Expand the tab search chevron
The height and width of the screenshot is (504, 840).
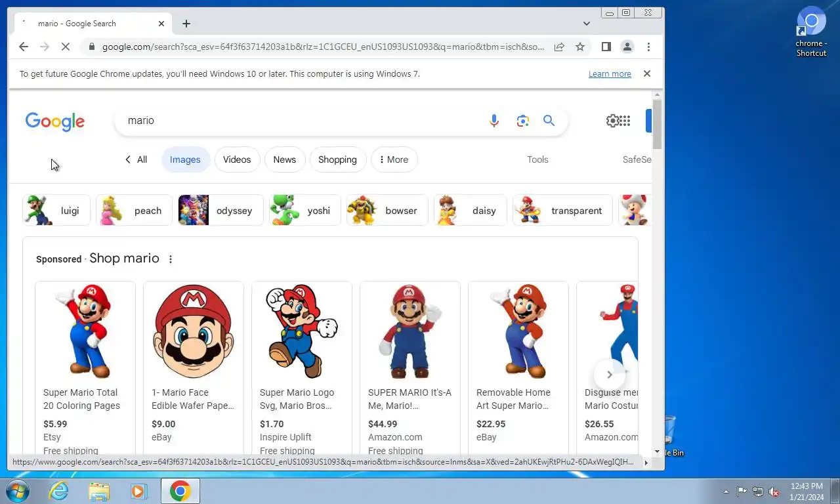[586, 24]
